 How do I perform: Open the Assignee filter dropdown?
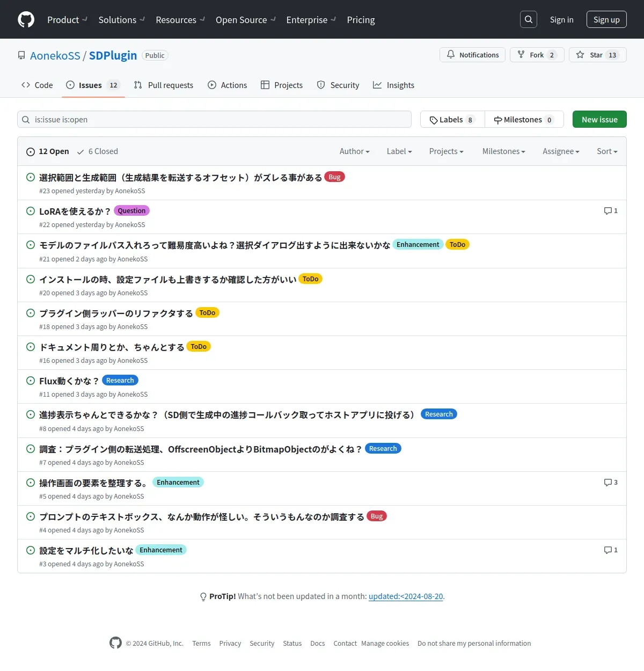[561, 151]
